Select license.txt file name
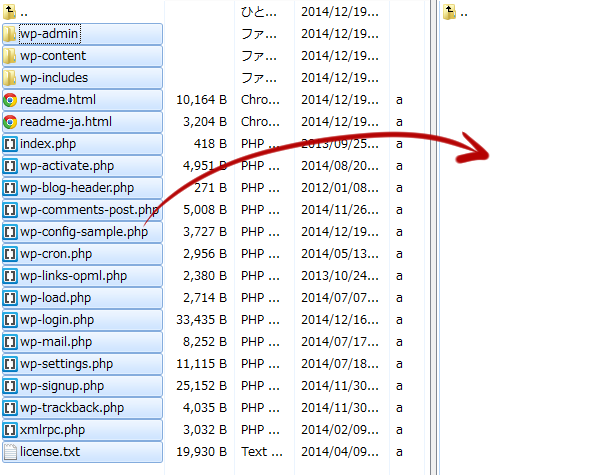 point(50,452)
